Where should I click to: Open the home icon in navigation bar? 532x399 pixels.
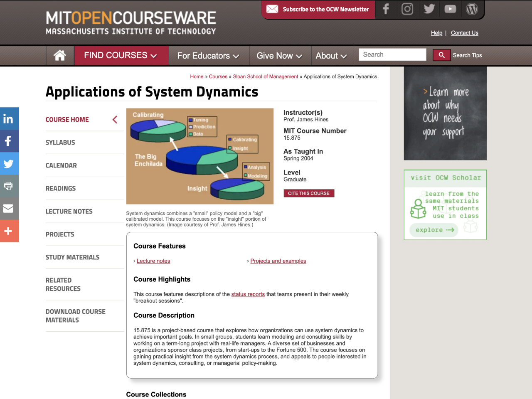(60, 55)
